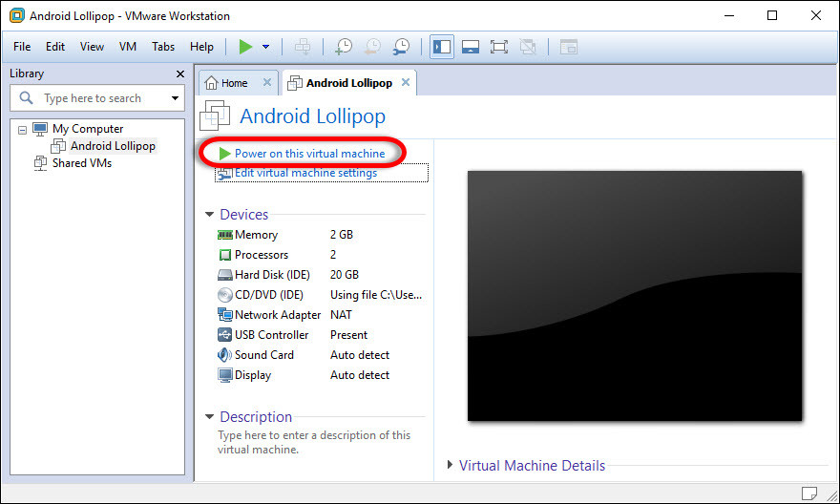This screenshot has height=504, width=840.
Task: Toggle the thumbnail bar icon
Action: 471,47
